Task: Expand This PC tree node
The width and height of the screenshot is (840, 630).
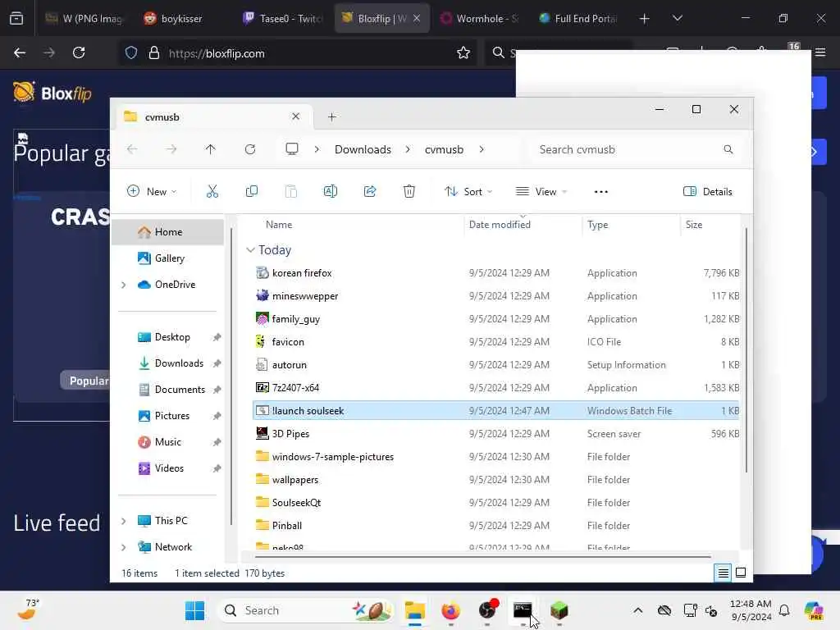Action: pyautogui.click(x=124, y=521)
